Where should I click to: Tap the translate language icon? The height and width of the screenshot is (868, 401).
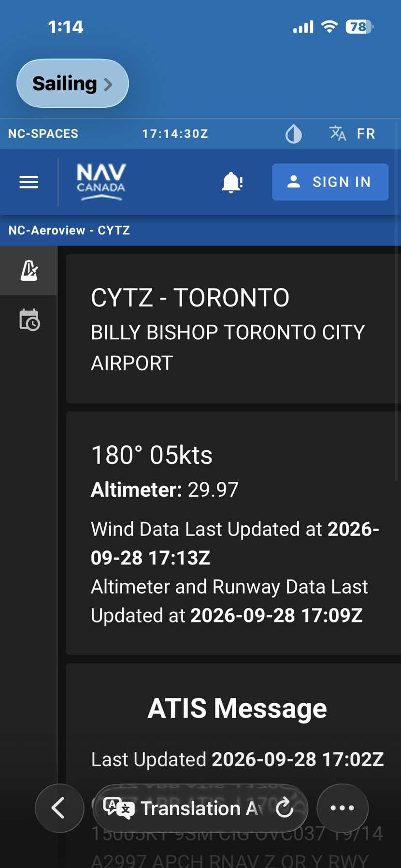(x=338, y=133)
